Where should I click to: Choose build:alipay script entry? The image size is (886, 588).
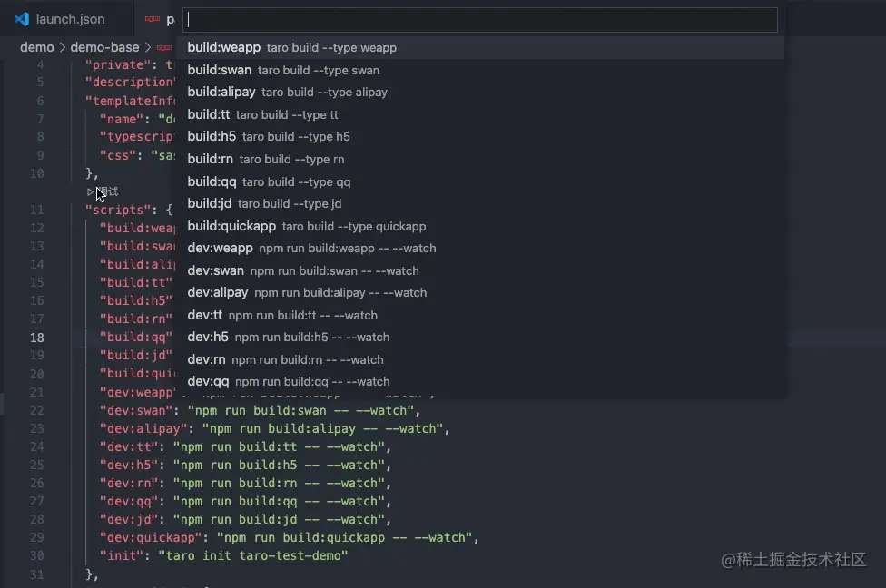click(x=481, y=92)
